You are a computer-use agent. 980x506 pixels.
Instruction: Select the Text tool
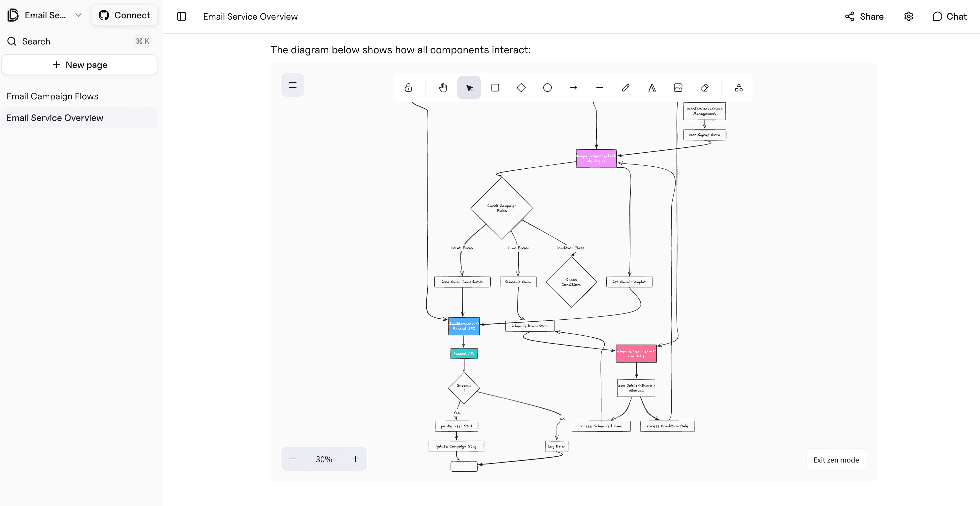652,88
